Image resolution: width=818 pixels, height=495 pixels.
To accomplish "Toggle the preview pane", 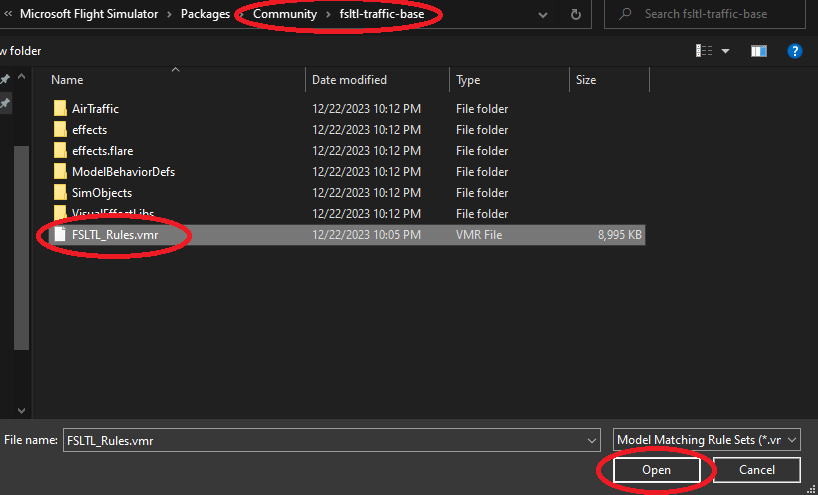I will click(759, 51).
